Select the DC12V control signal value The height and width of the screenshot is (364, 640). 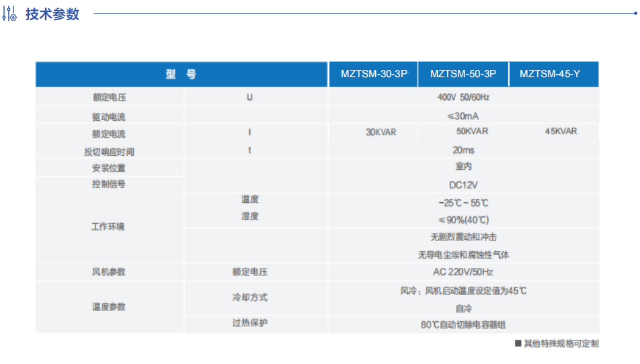pyautogui.click(x=463, y=185)
